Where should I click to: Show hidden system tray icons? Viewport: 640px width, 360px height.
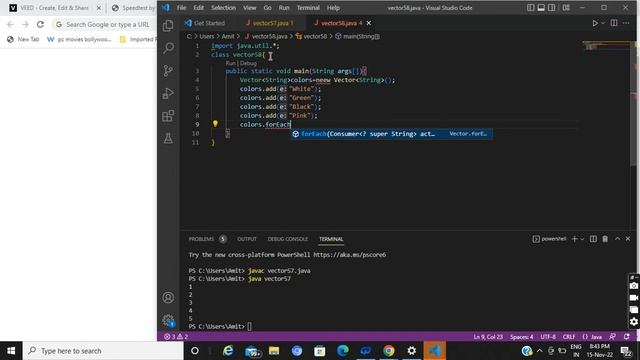coord(540,351)
